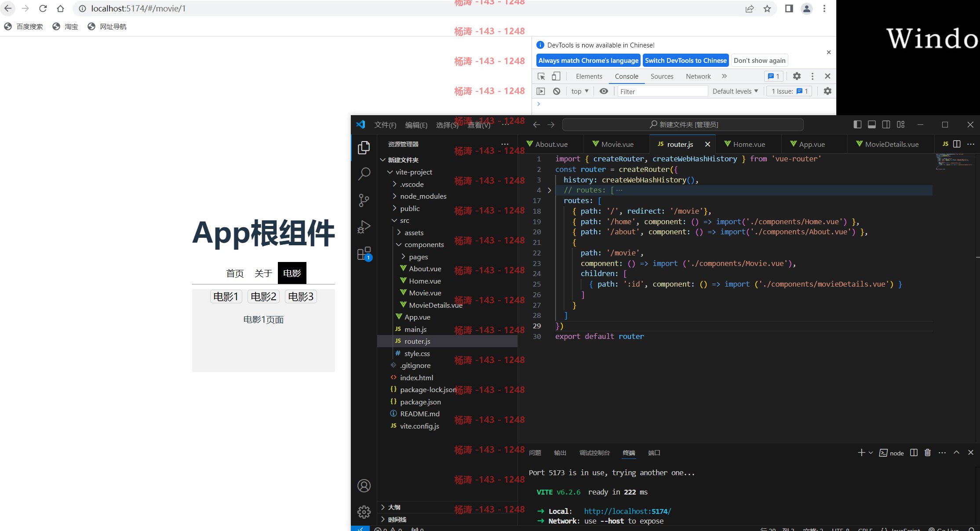Viewport: 980px width, 531px height.
Task: Switch to the Elements DevTools tab
Action: point(589,76)
